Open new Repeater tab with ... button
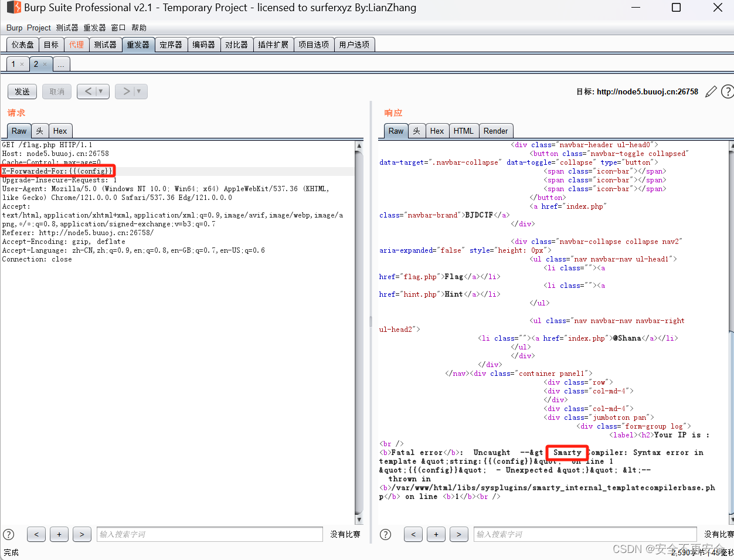Viewport: 734px width, 560px height. (61, 65)
